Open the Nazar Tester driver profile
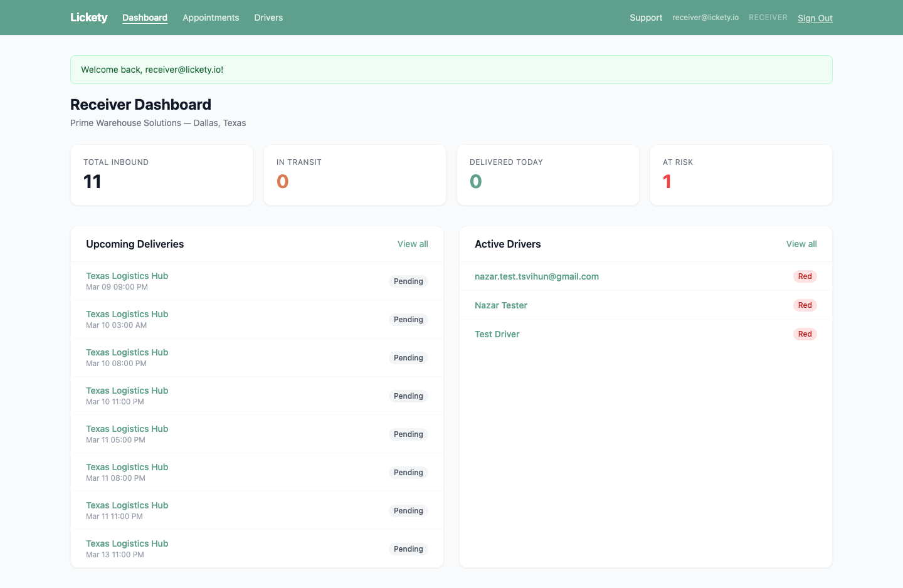903x588 pixels. (501, 305)
